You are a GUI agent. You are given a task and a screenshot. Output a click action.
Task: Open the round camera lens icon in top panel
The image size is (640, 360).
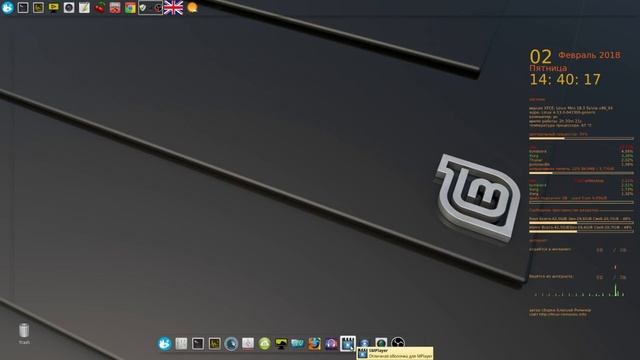coord(69,7)
